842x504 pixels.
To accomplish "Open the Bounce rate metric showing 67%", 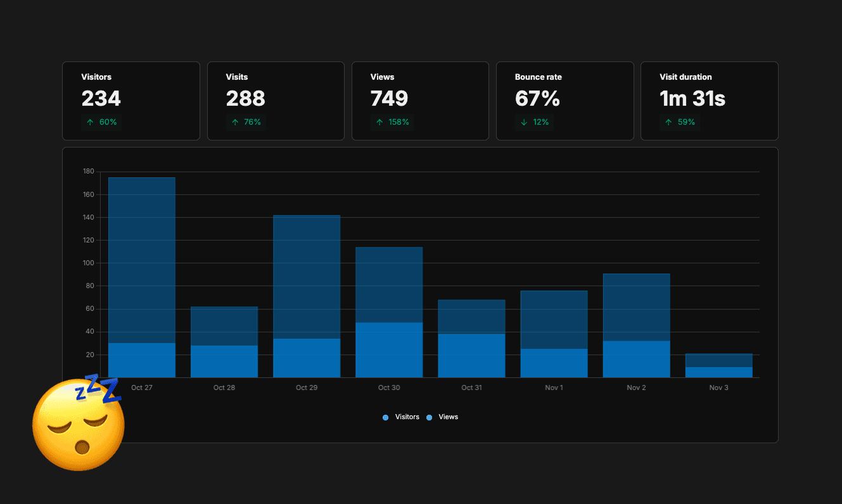I will click(x=565, y=101).
